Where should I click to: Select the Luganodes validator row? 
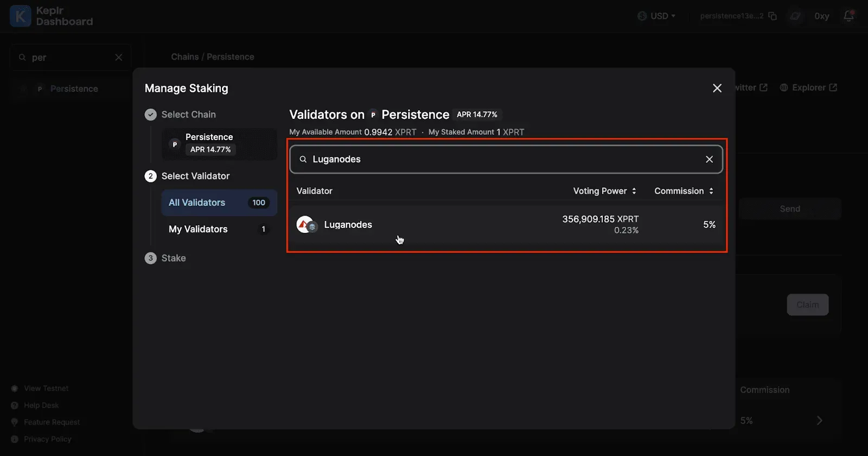point(507,225)
